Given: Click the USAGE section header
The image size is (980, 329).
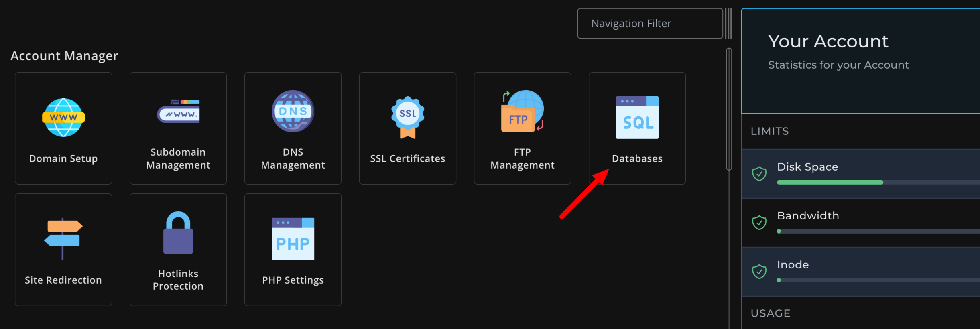Looking at the screenshot, I should pyautogui.click(x=771, y=313).
